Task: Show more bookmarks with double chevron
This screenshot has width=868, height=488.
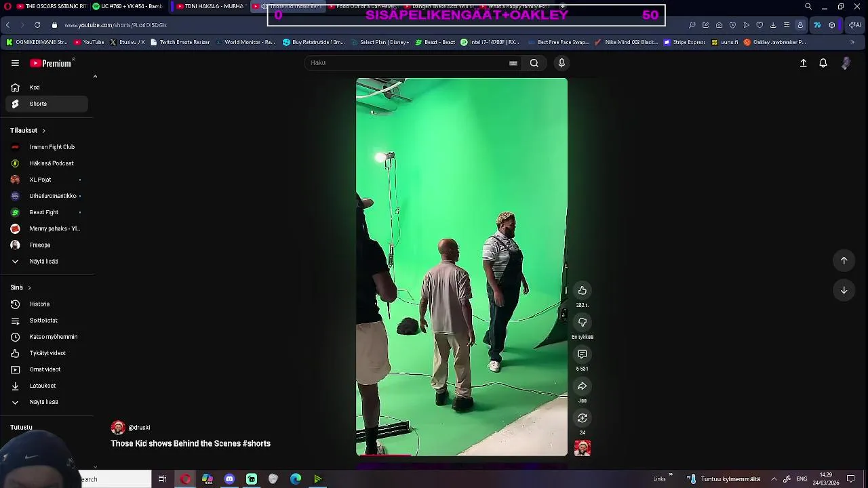Action: (x=852, y=42)
